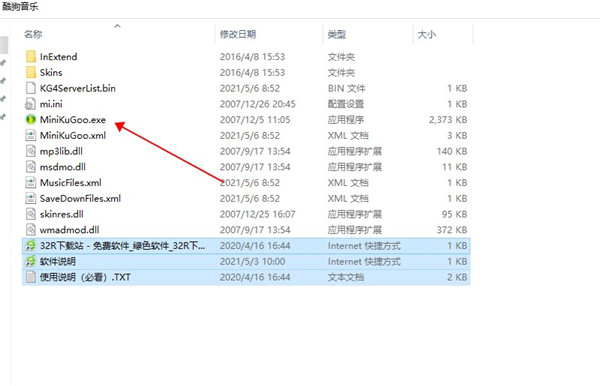Select the file named MiniKuGoo.exe
The image size is (600, 386).
point(73,120)
